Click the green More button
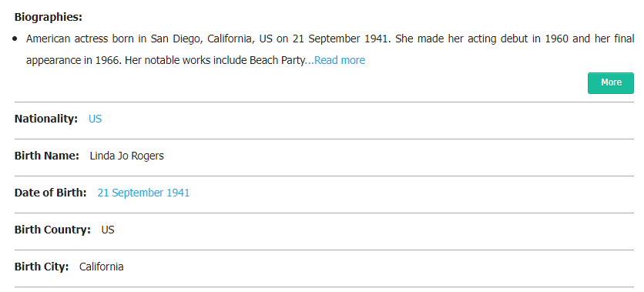Screen dimensions: 644x292 [x=610, y=83]
